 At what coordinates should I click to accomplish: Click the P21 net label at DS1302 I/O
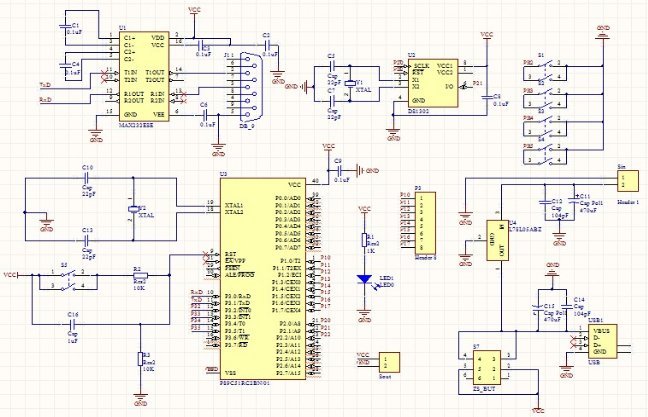pyautogui.click(x=477, y=83)
